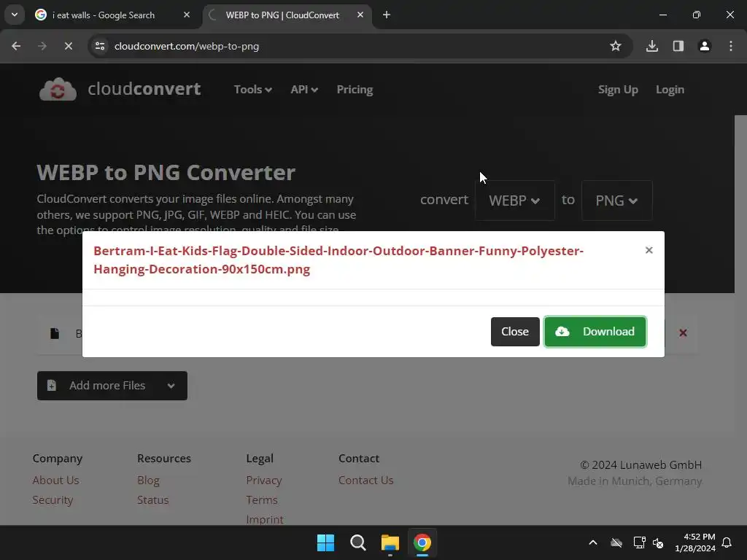The width and height of the screenshot is (747, 560).
Task: View site information icon in address bar
Action: (x=100, y=46)
